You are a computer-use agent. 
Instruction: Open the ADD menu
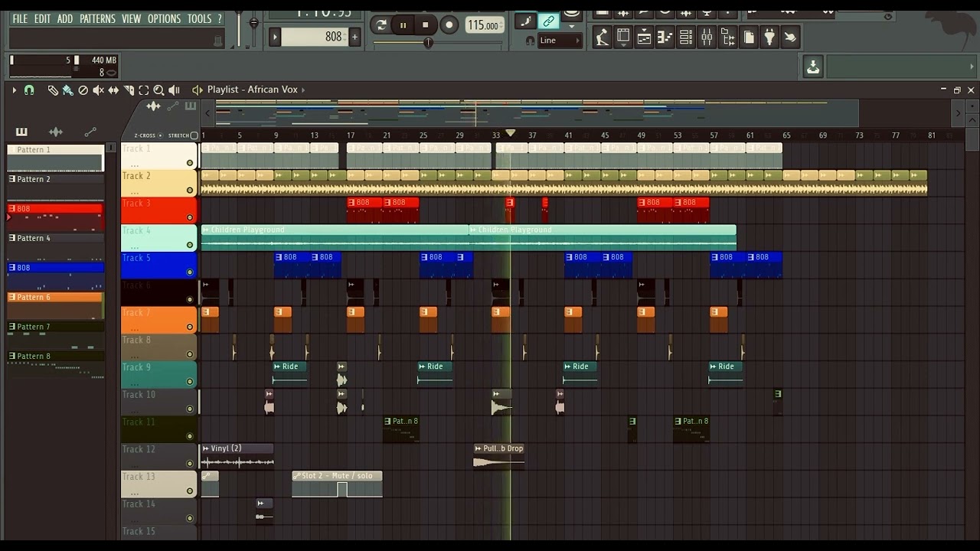(x=65, y=19)
